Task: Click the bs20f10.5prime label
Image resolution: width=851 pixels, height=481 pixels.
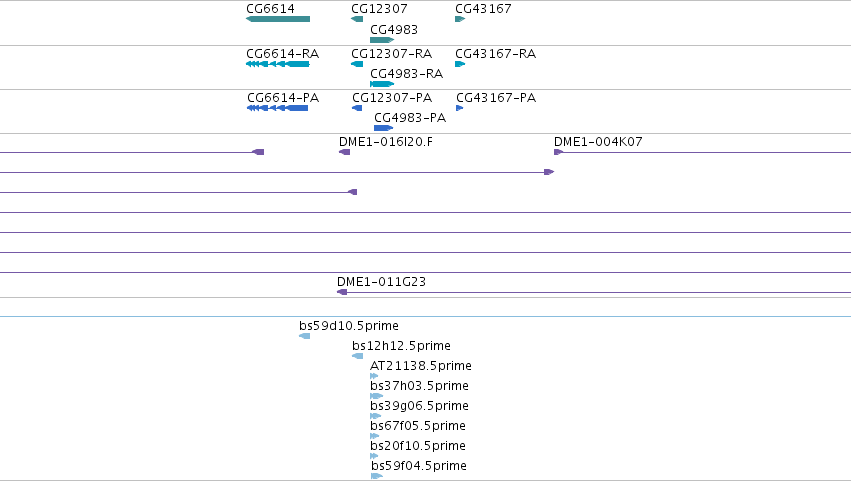Action: (x=418, y=446)
